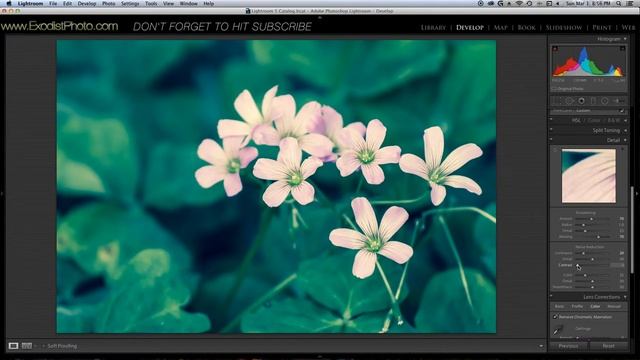
Task: Switch to the Library module
Action: 433,27
